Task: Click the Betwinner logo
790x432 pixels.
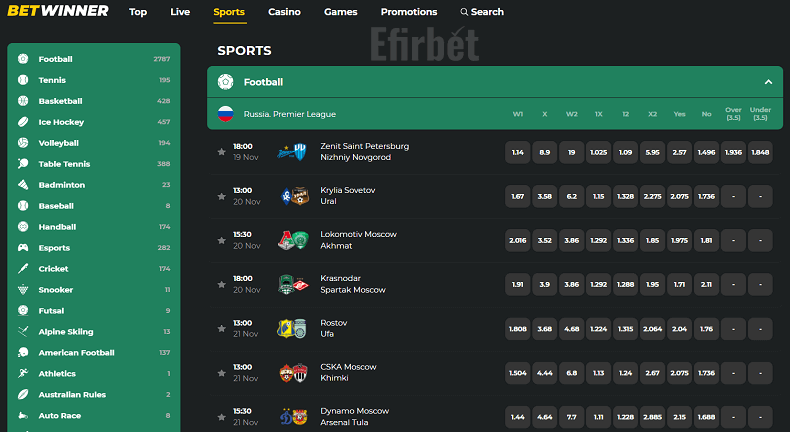Action: point(58,11)
